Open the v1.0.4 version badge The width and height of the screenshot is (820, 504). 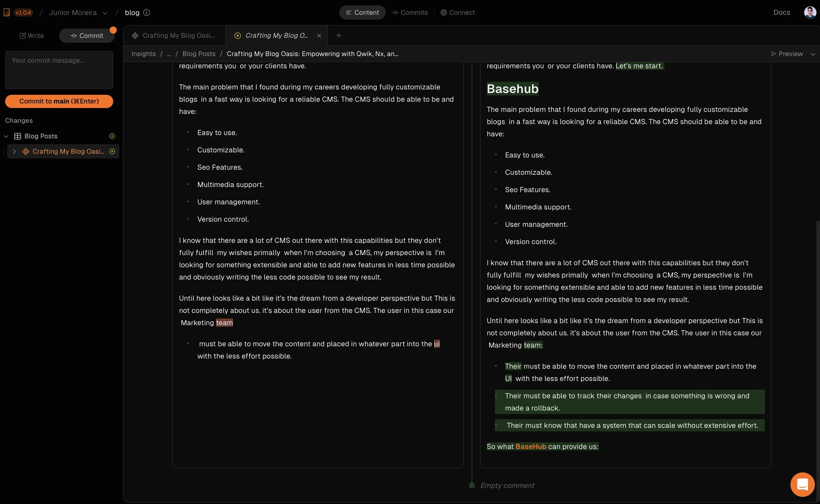coord(23,12)
